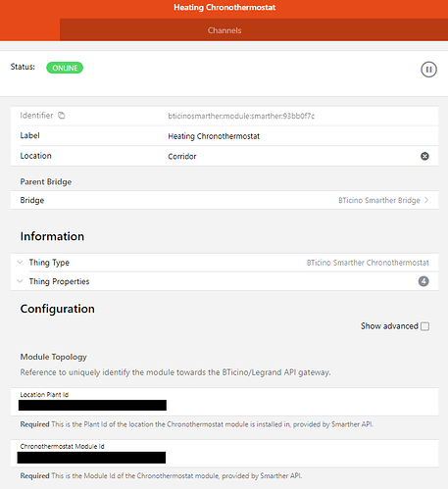The image size is (448, 489).
Task: Click the Bridge row label
Action: [32, 200]
